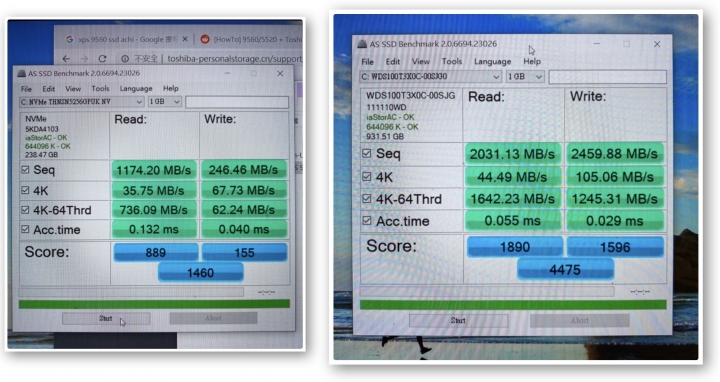720x382 pixels.
Task: Click browser reload icon behind left window
Action: [102, 59]
